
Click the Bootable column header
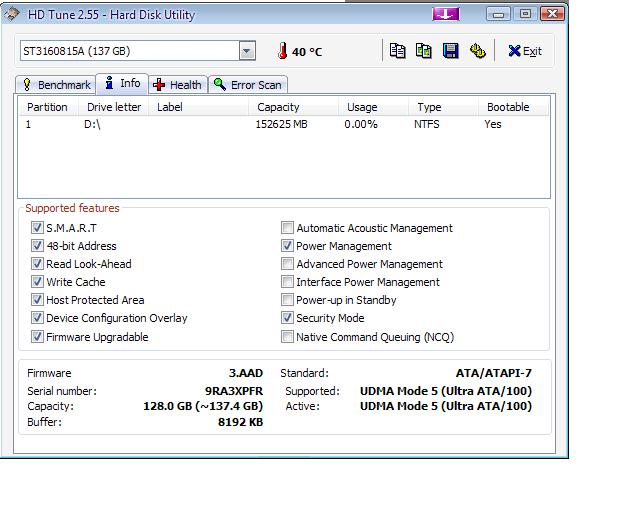(x=513, y=107)
